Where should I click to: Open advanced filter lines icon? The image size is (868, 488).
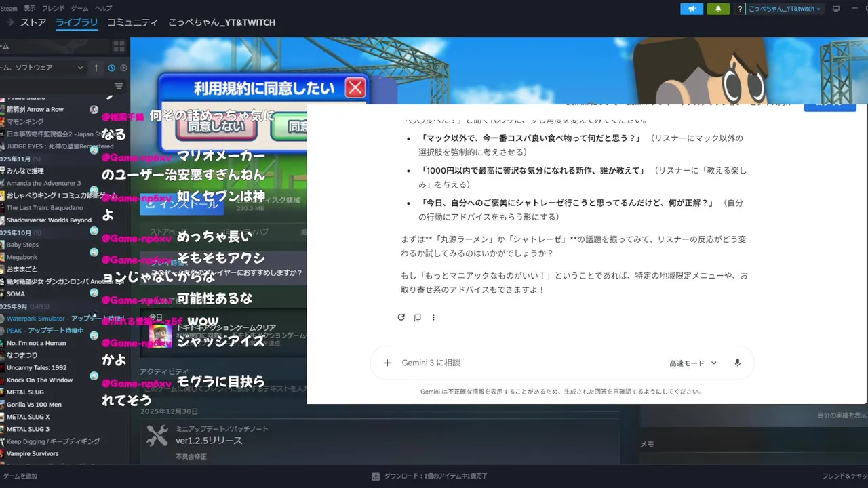click(x=119, y=86)
